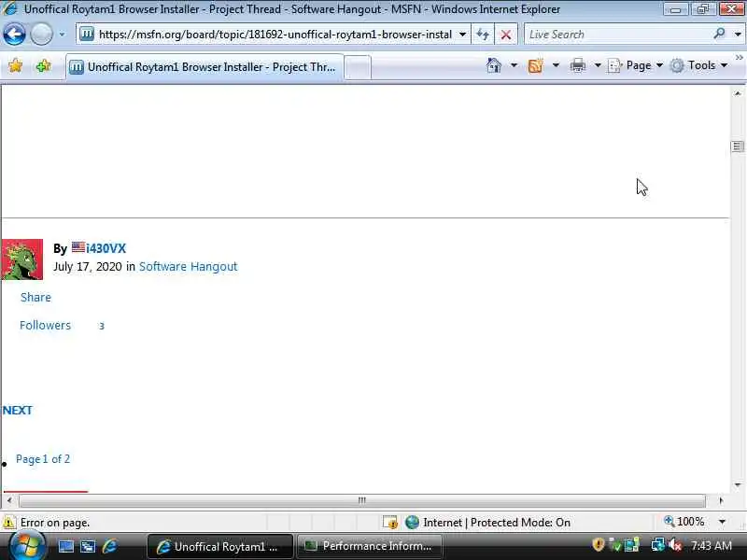Viewport: 747px width, 560px height.
Task: Click the Internet zone globe icon
Action: click(x=412, y=523)
